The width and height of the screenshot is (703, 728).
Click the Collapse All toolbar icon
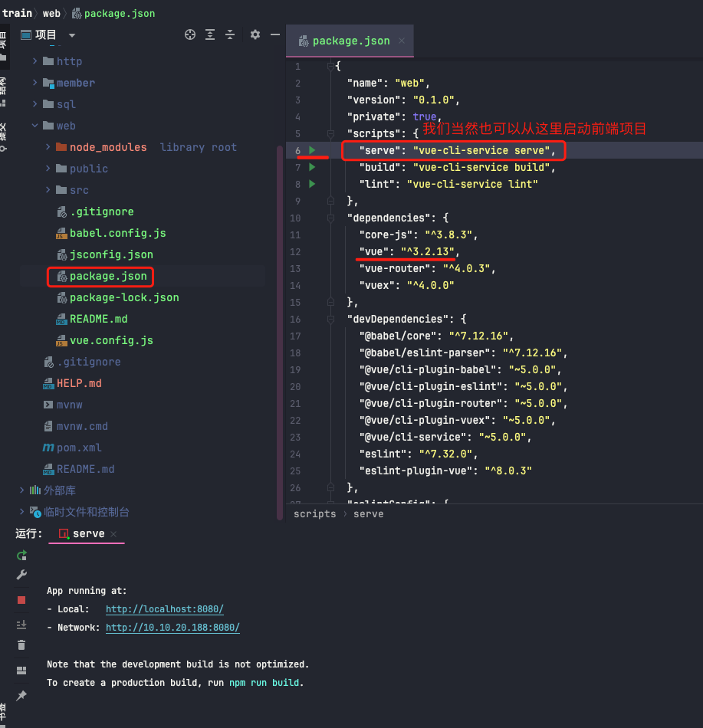[x=230, y=34]
